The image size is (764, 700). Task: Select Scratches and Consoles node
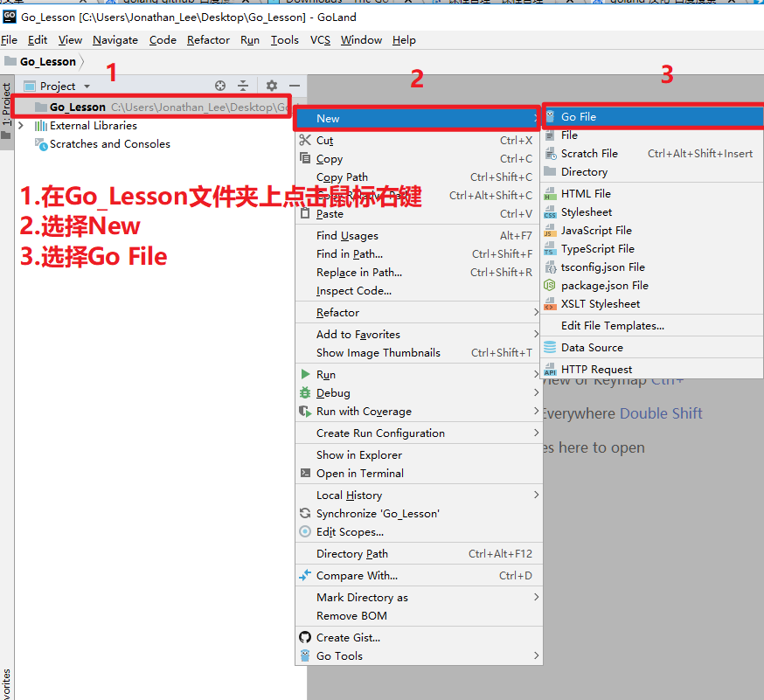tap(109, 143)
